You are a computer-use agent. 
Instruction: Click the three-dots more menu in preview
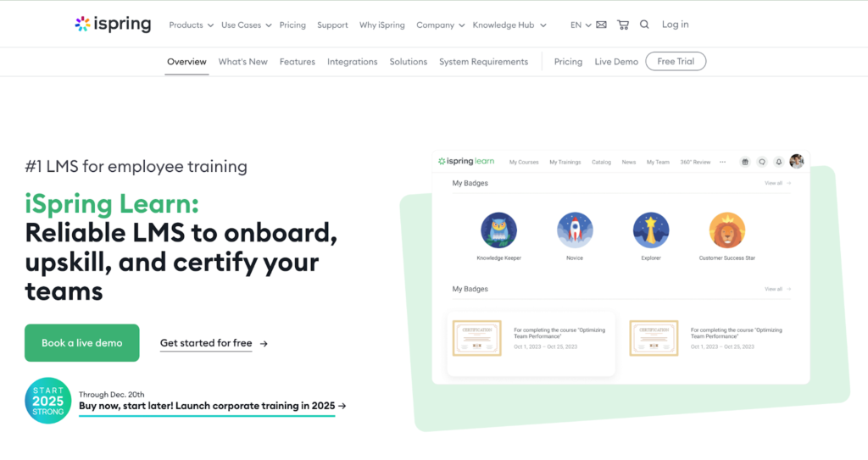pos(722,162)
